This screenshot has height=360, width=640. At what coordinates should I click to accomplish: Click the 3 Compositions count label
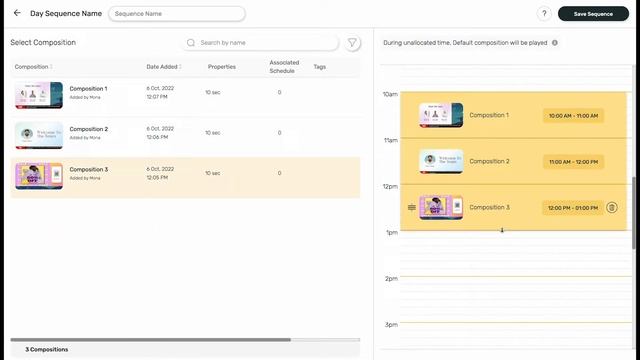[47, 350]
